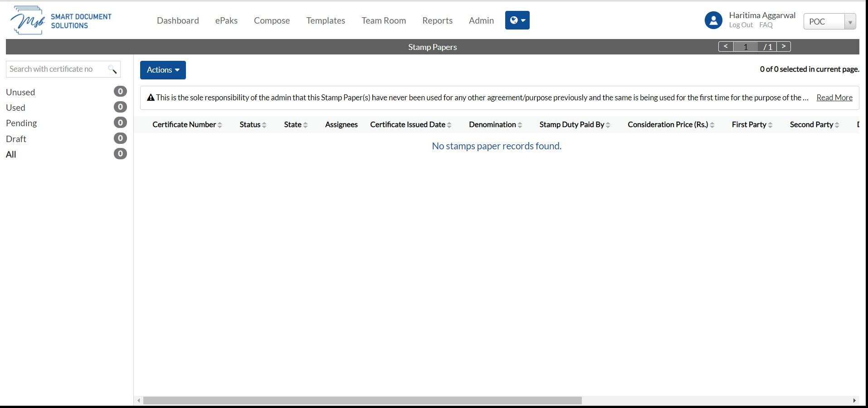Open the Actions dropdown
The image size is (868, 408).
click(x=163, y=70)
